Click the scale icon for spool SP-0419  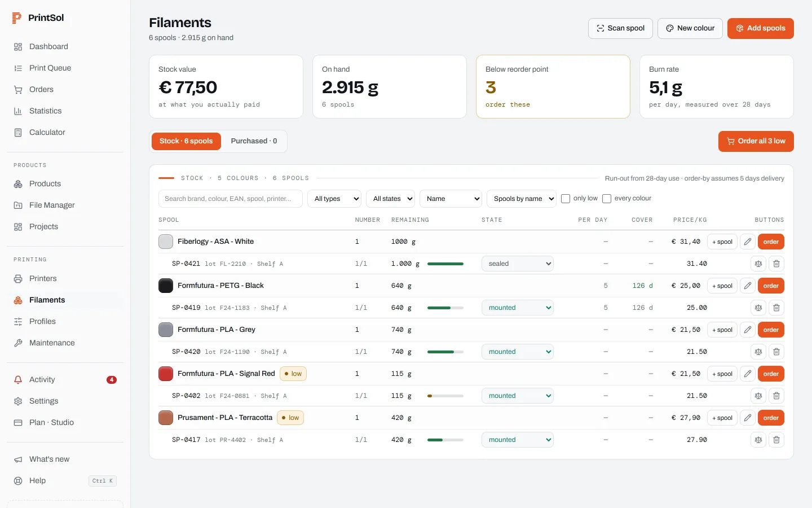pos(758,308)
